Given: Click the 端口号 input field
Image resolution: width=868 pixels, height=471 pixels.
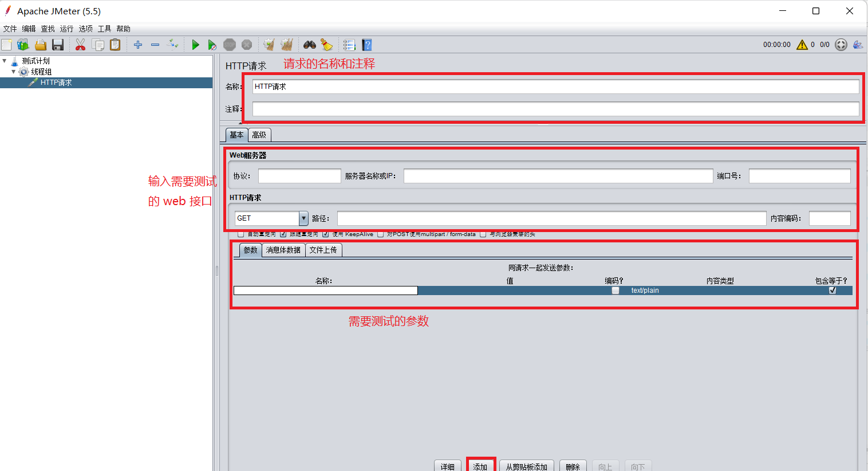Looking at the screenshot, I should coord(800,176).
